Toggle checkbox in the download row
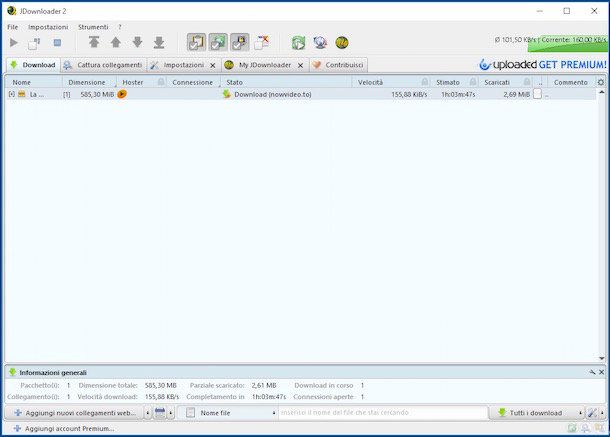Screen dimensions: 610x437 (x=537, y=94)
